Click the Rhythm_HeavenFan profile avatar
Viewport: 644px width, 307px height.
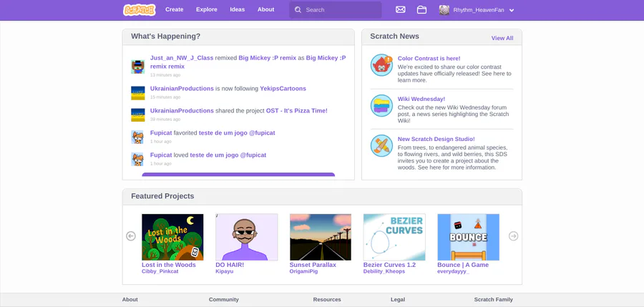(444, 10)
